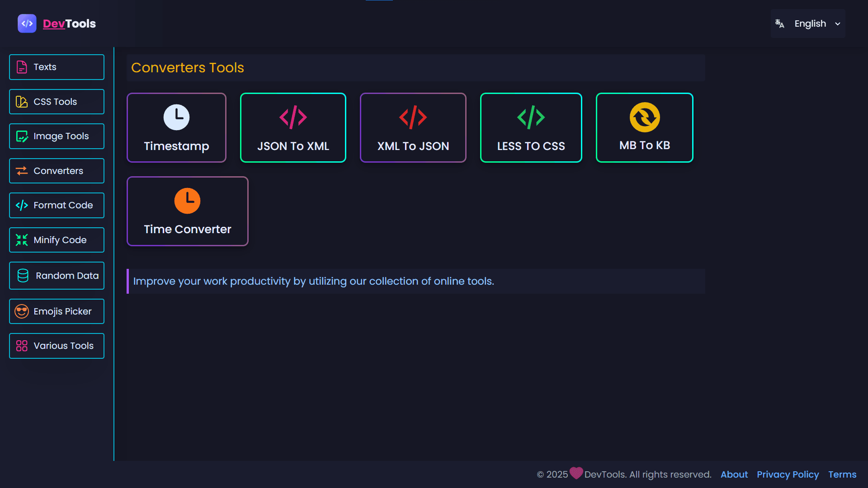Open the Privacy Policy link
The image size is (868, 488).
click(x=788, y=474)
